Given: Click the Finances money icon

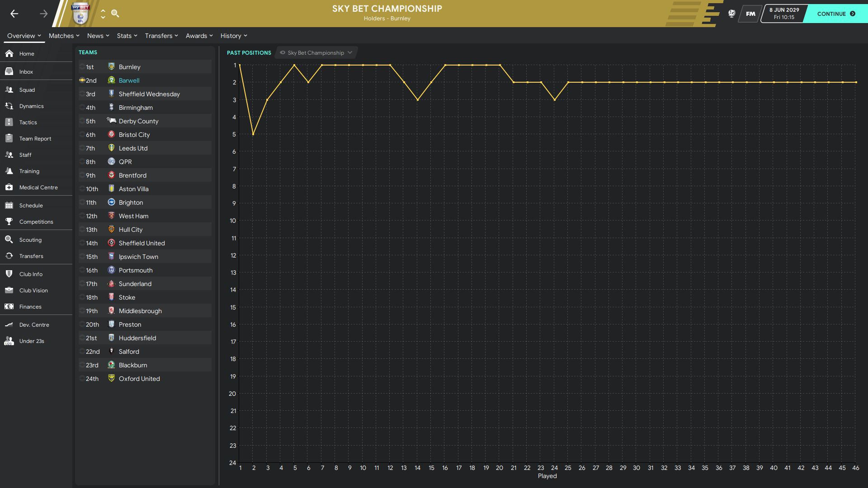Looking at the screenshot, I should click(x=9, y=306).
